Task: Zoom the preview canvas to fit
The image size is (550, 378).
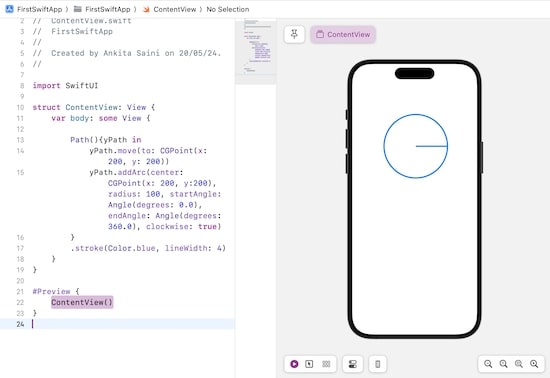Action: (519, 364)
